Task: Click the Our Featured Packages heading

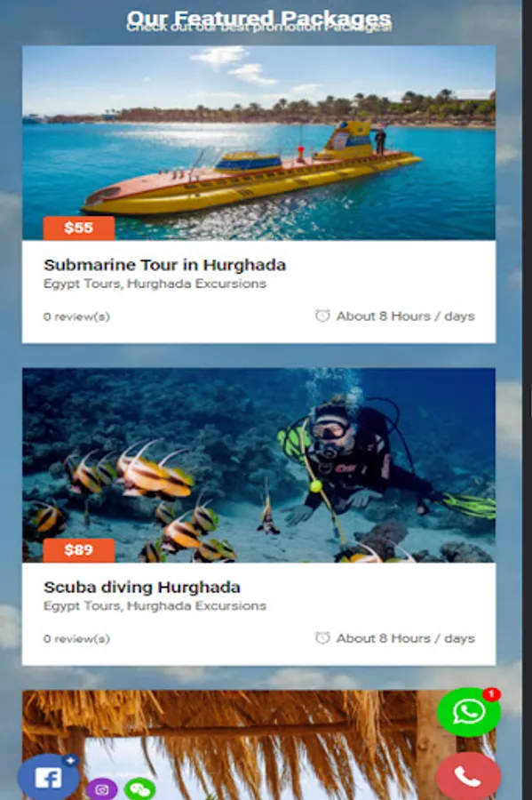Action: pos(258,18)
